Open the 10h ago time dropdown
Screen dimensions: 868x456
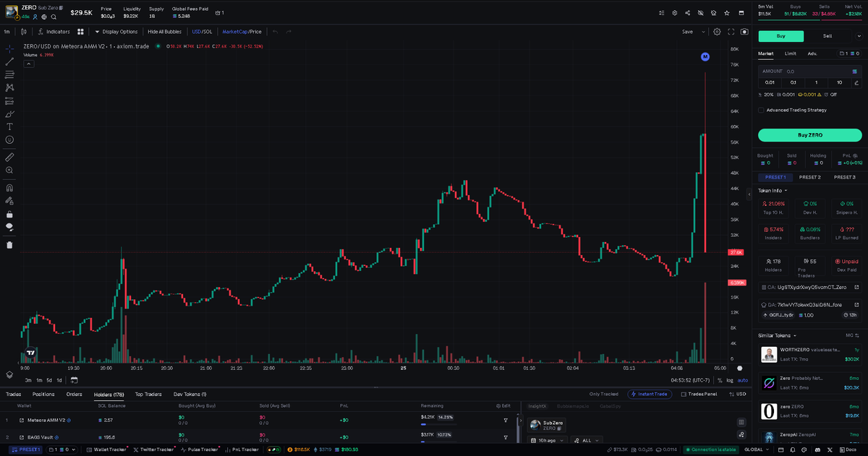pyautogui.click(x=549, y=440)
